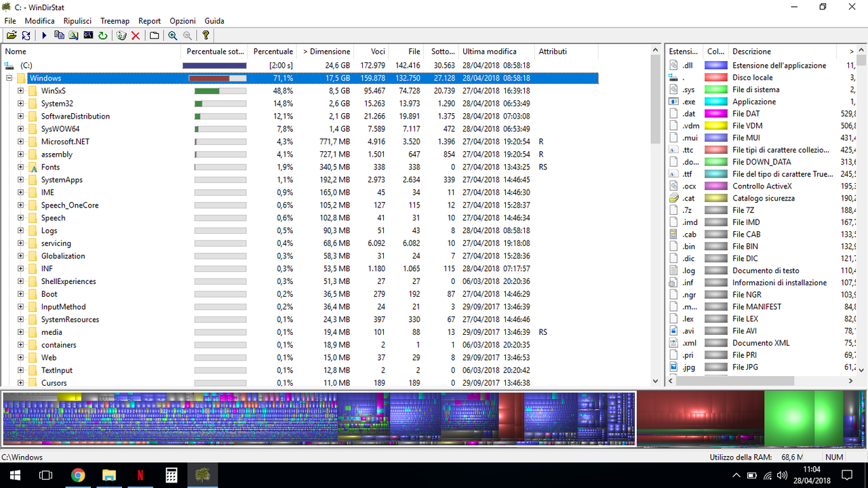The width and height of the screenshot is (868, 488).
Task: Sort by the Nome column header
Action: pyautogui.click(x=92, y=52)
